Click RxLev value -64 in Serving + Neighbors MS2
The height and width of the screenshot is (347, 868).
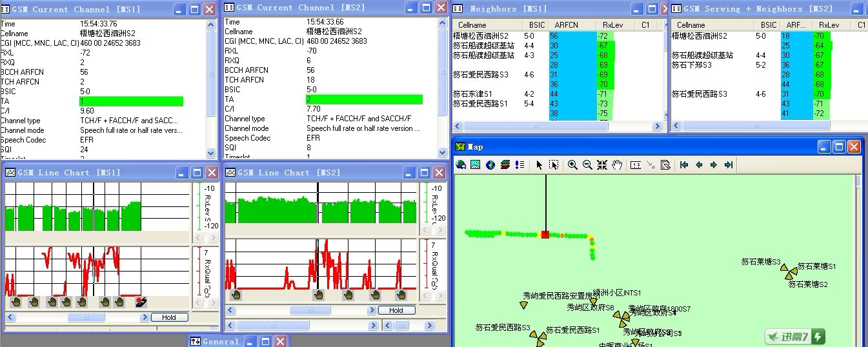820,46
